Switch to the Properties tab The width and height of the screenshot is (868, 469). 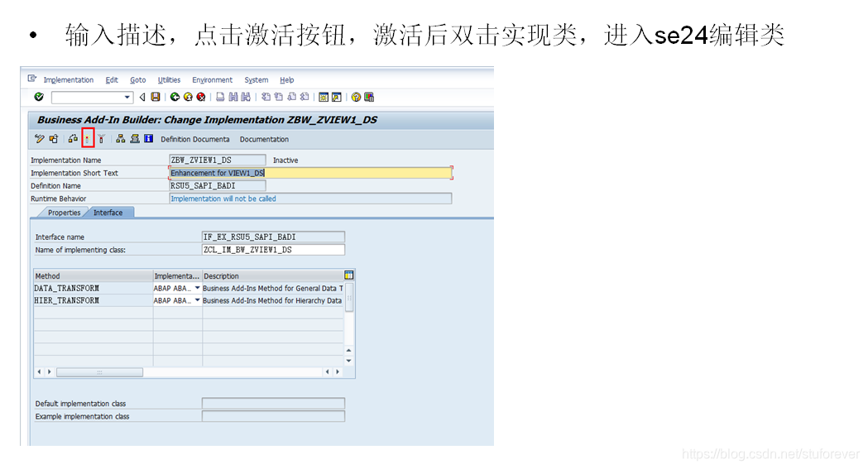click(64, 213)
